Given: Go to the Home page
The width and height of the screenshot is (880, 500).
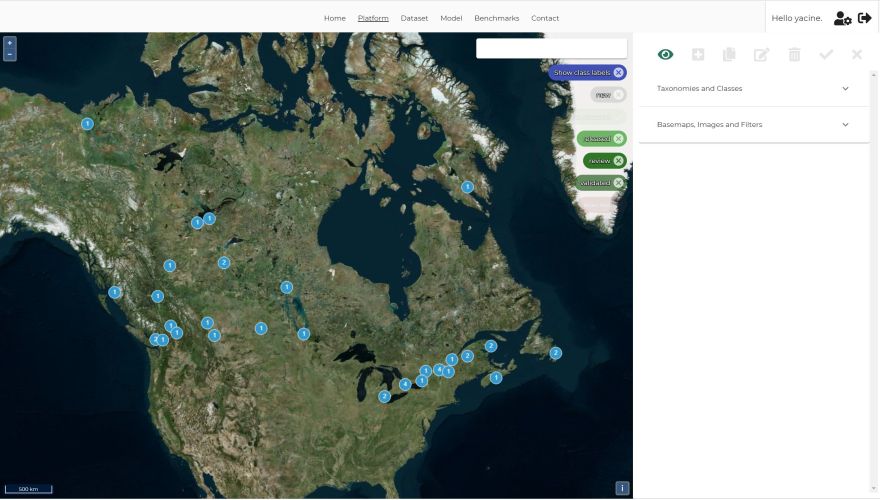Looking at the screenshot, I should (334, 18).
